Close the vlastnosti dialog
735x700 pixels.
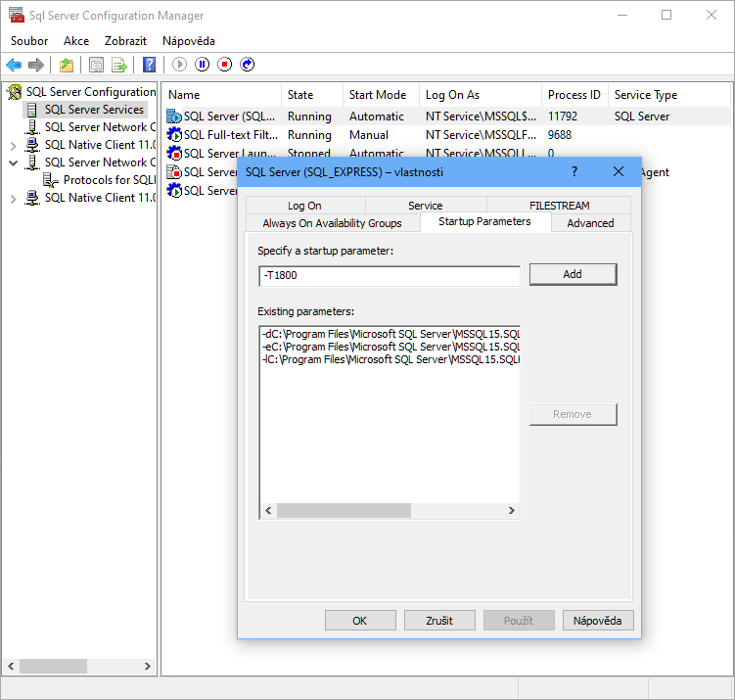pos(619,171)
